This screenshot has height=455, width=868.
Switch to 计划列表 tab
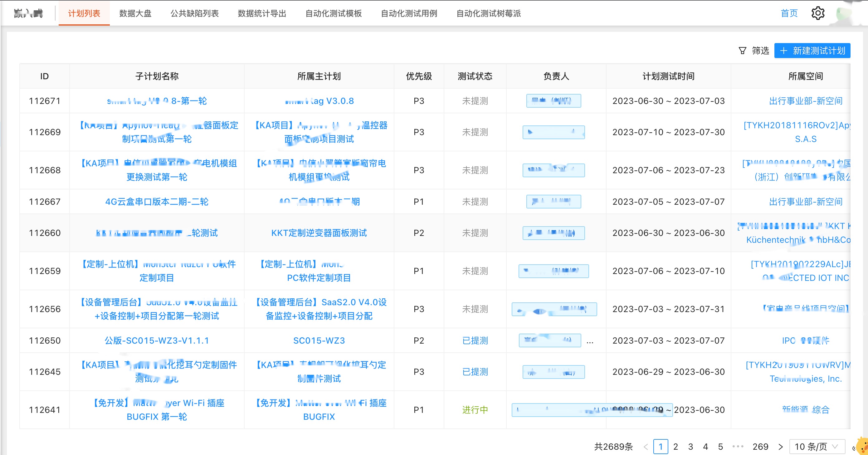pyautogui.click(x=84, y=13)
